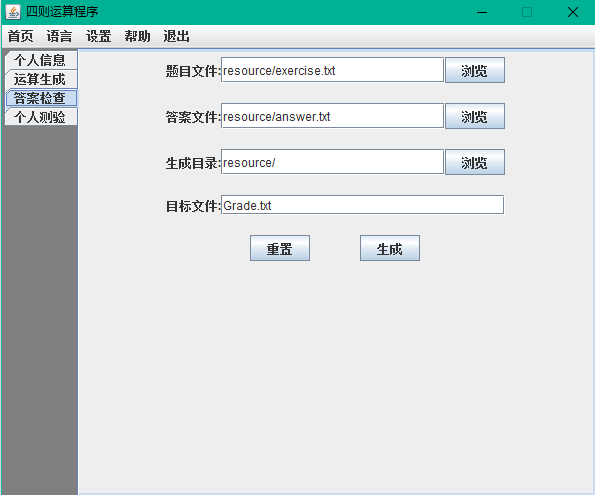Screen dimensions: 595x495
Task: Browse for the 题目文件 exercise file
Action: (475, 70)
